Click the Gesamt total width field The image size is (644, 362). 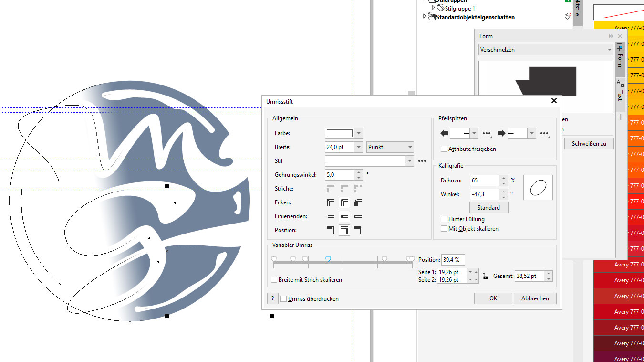point(530,276)
